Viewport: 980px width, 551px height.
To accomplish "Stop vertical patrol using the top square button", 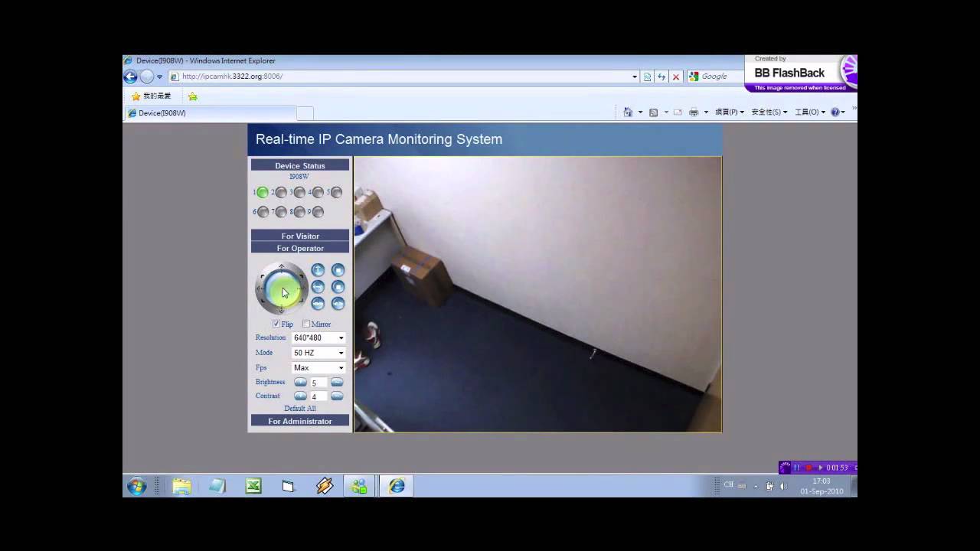I will (338, 270).
